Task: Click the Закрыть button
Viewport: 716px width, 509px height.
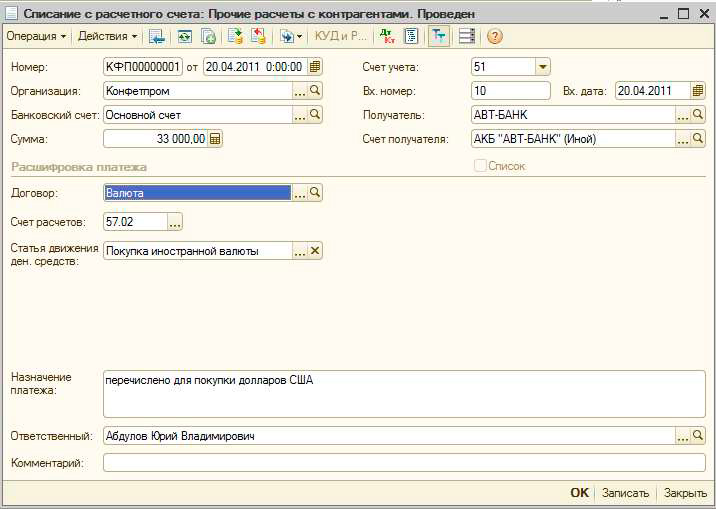Action: tap(685, 493)
